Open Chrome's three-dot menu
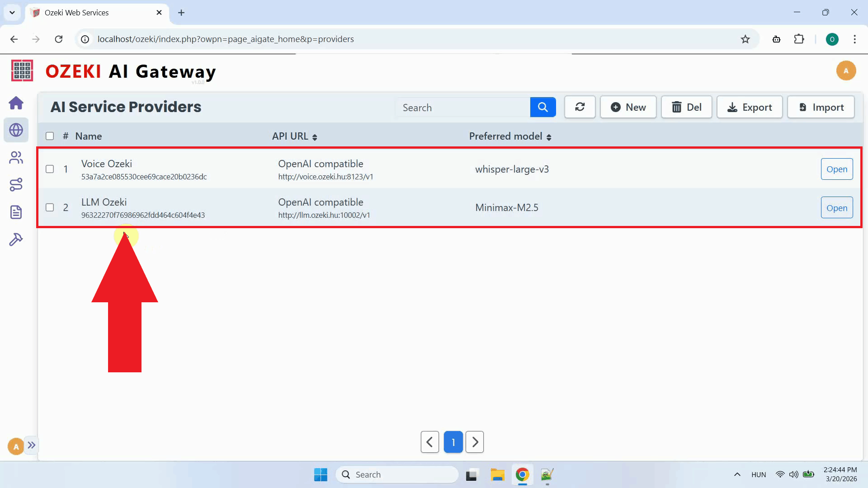The width and height of the screenshot is (868, 488). 855,39
